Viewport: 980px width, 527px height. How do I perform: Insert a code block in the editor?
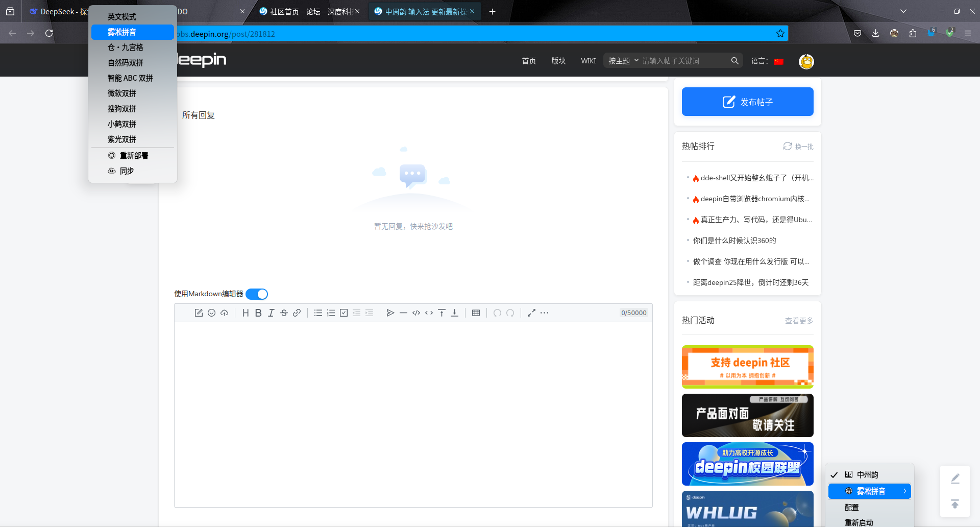(x=416, y=313)
